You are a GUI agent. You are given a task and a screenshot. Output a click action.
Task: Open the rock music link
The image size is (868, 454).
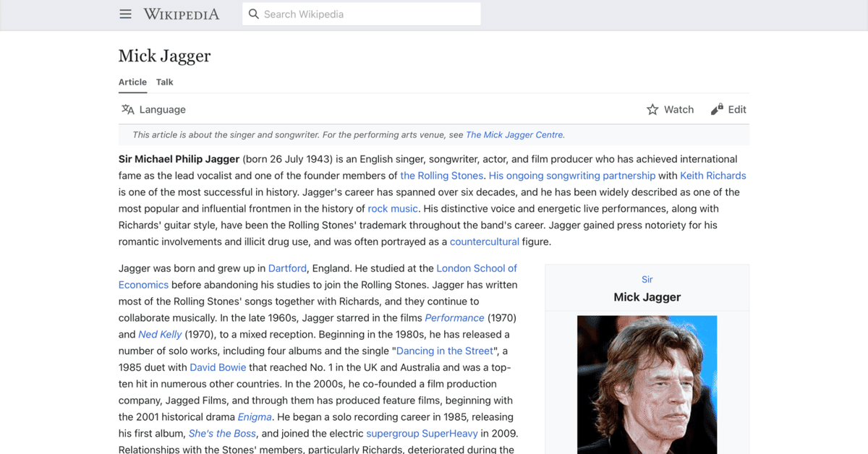click(393, 209)
